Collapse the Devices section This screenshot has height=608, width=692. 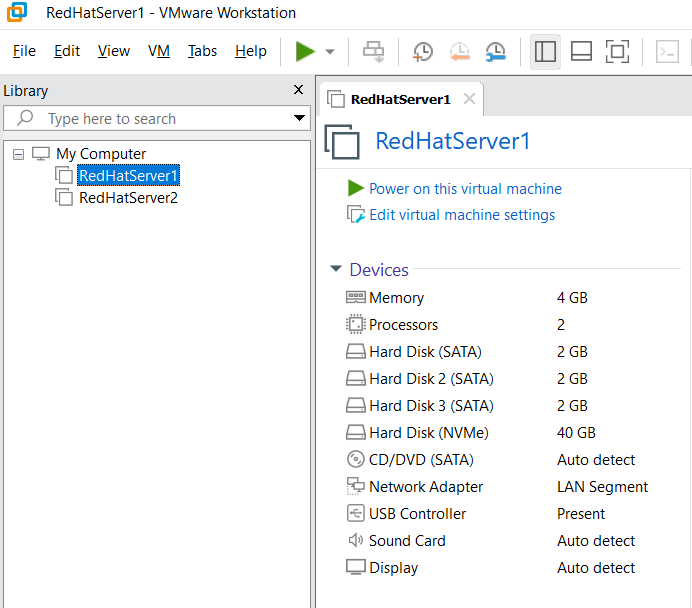pyautogui.click(x=336, y=269)
